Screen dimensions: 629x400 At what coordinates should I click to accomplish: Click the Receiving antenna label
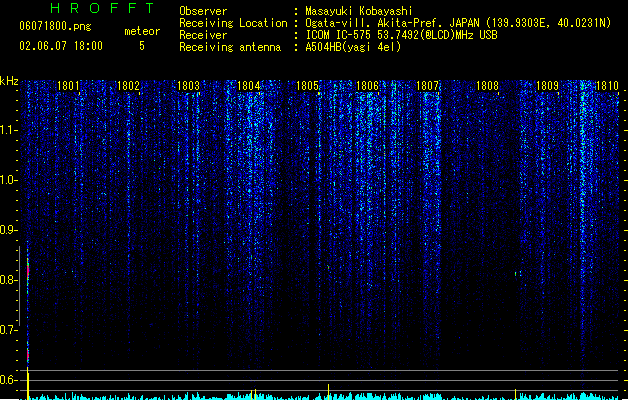click(230, 47)
